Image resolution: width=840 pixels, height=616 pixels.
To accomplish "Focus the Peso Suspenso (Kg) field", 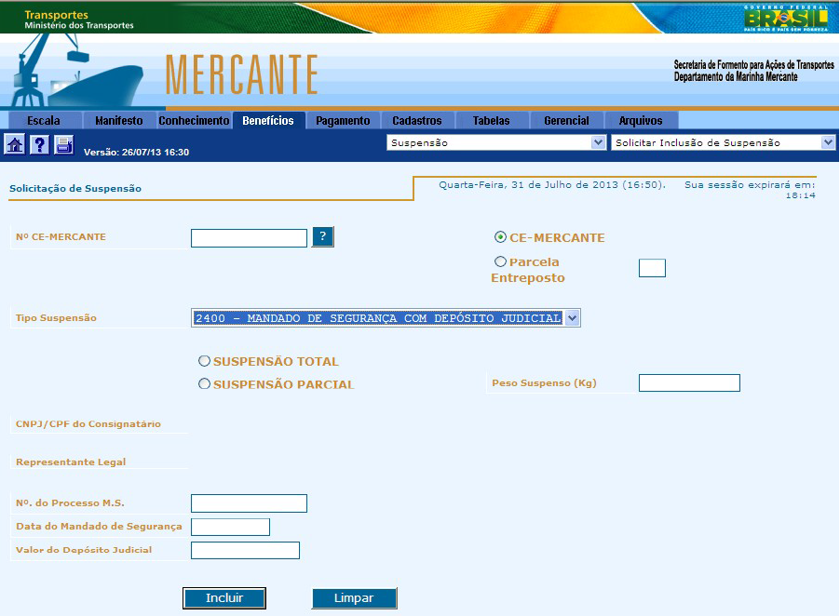I will pyautogui.click(x=689, y=383).
